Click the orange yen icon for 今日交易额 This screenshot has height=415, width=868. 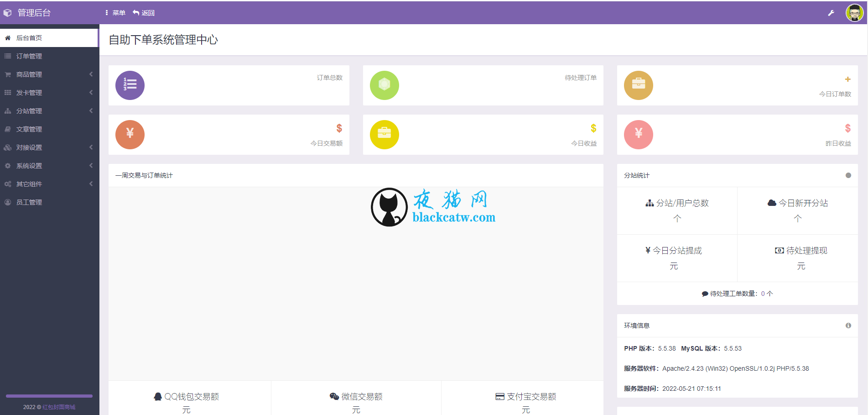[130, 135]
